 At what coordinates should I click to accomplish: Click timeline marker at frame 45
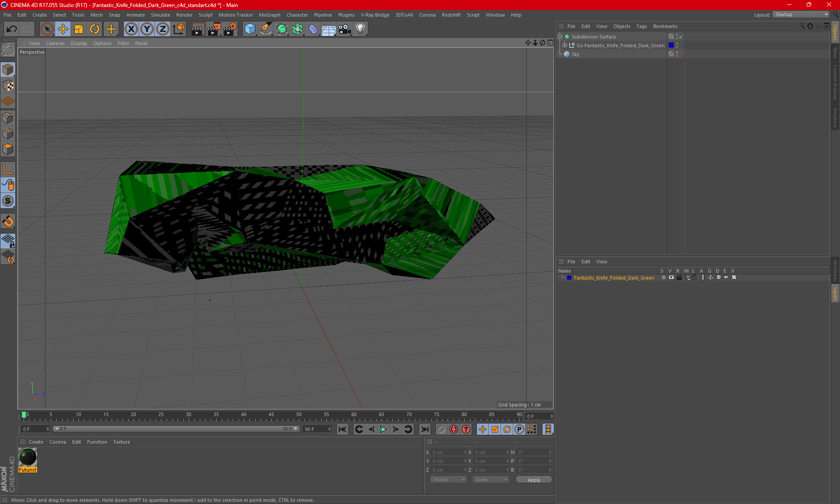271,415
